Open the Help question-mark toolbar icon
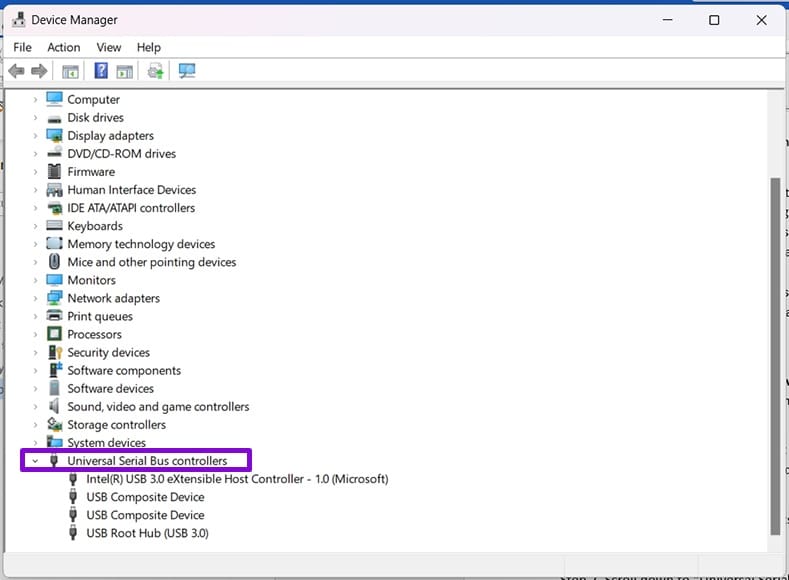 point(101,70)
